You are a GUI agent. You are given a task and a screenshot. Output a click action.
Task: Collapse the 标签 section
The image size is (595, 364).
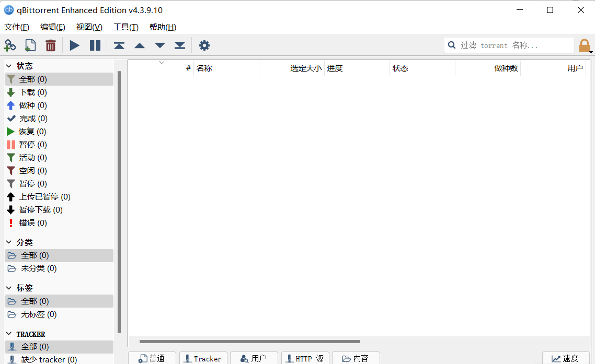pos(9,288)
